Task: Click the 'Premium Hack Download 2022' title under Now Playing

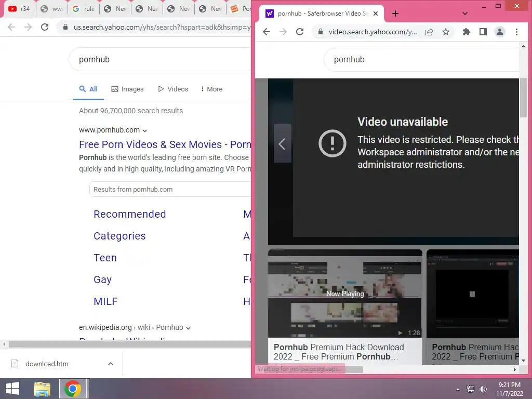Action: click(x=339, y=352)
